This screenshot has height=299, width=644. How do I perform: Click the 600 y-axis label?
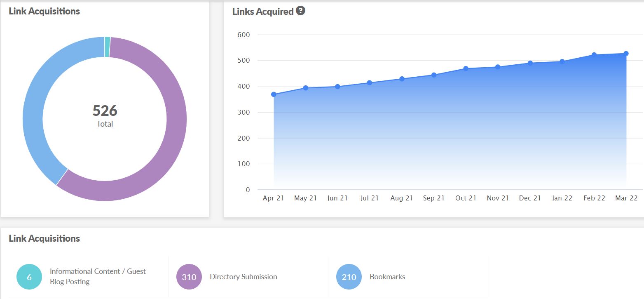click(x=244, y=35)
